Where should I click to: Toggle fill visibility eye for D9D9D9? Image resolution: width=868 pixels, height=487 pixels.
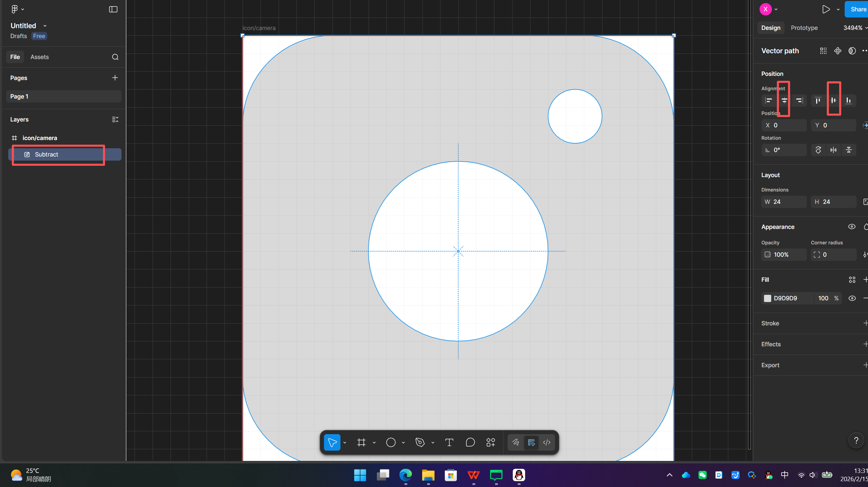(x=852, y=298)
